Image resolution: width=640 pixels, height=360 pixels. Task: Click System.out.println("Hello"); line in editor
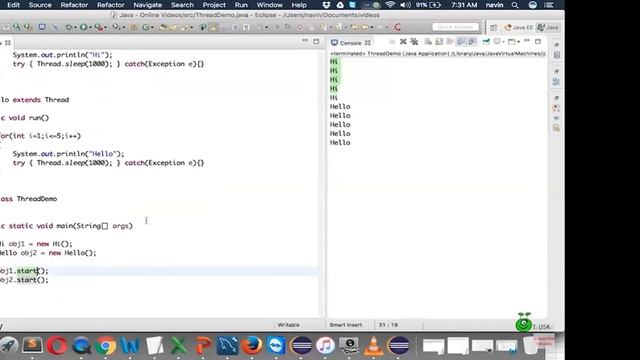coord(68,154)
